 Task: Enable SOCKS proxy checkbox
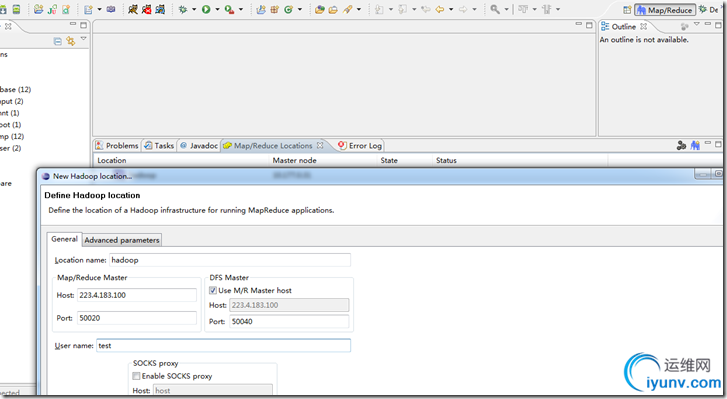136,376
